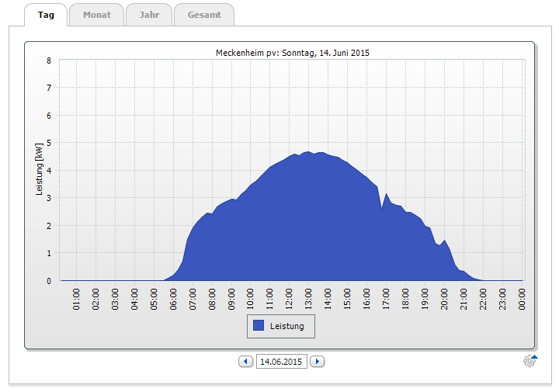Advance to next day with right arrow

(x=317, y=361)
